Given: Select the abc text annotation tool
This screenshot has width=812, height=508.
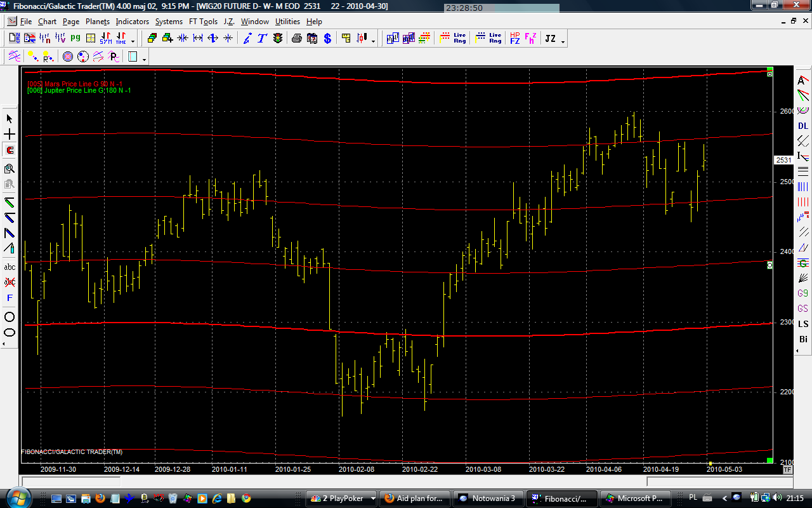Looking at the screenshot, I should coord(10,267).
